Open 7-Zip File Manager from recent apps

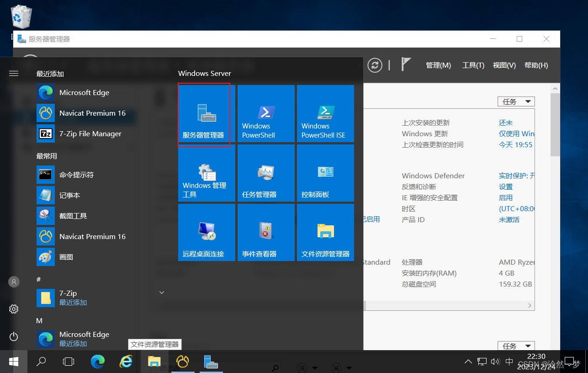(90, 133)
